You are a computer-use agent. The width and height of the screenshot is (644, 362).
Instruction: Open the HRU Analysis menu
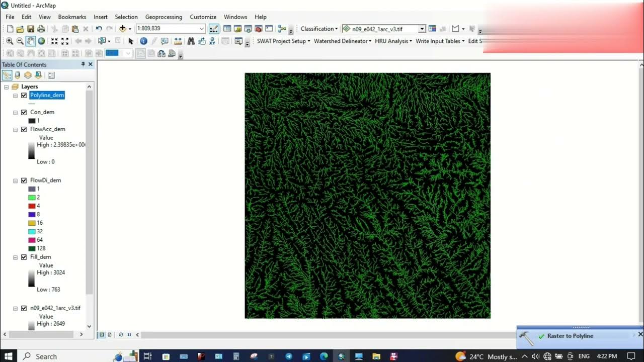click(x=393, y=41)
